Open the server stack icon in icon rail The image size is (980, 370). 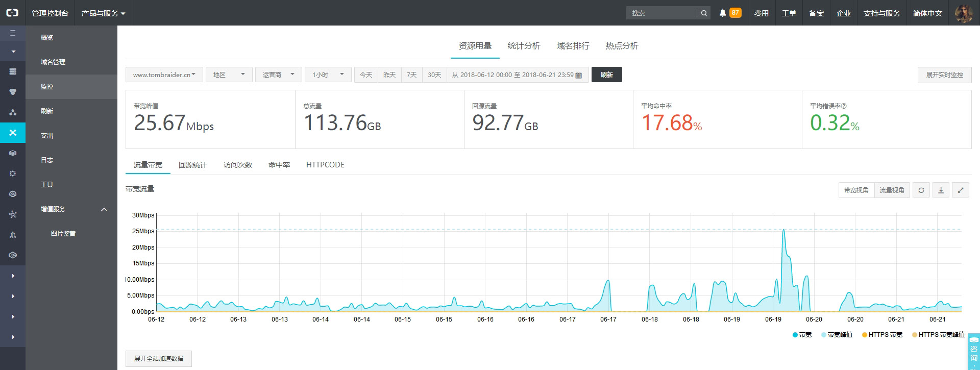click(x=13, y=71)
